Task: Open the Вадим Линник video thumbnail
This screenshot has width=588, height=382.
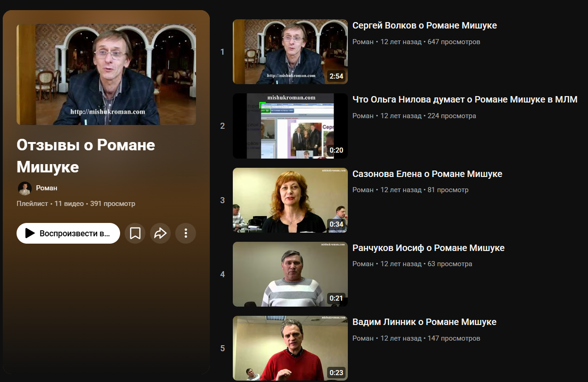Action: point(290,348)
